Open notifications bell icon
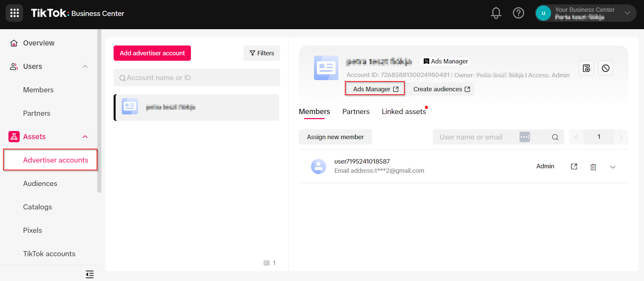The height and width of the screenshot is (281, 644). tap(496, 13)
